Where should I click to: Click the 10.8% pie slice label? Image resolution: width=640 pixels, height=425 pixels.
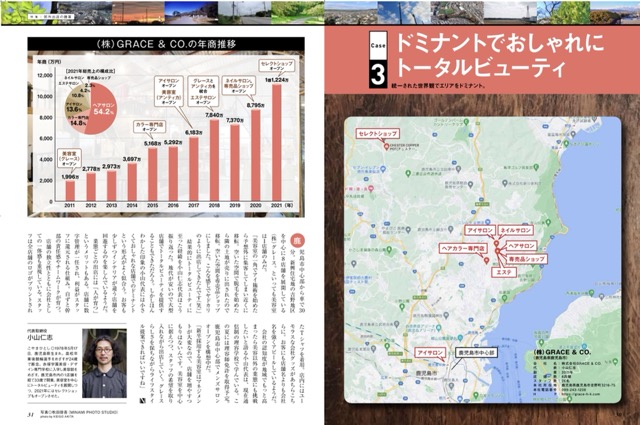click(x=78, y=96)
